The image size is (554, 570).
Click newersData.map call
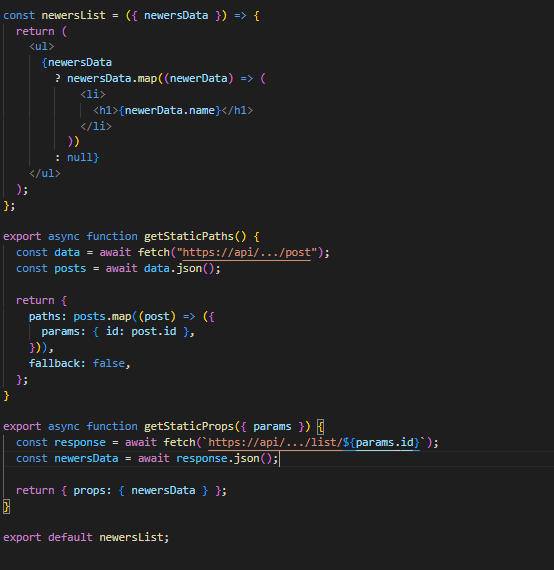pyautogui.click(x=112, y=79)
